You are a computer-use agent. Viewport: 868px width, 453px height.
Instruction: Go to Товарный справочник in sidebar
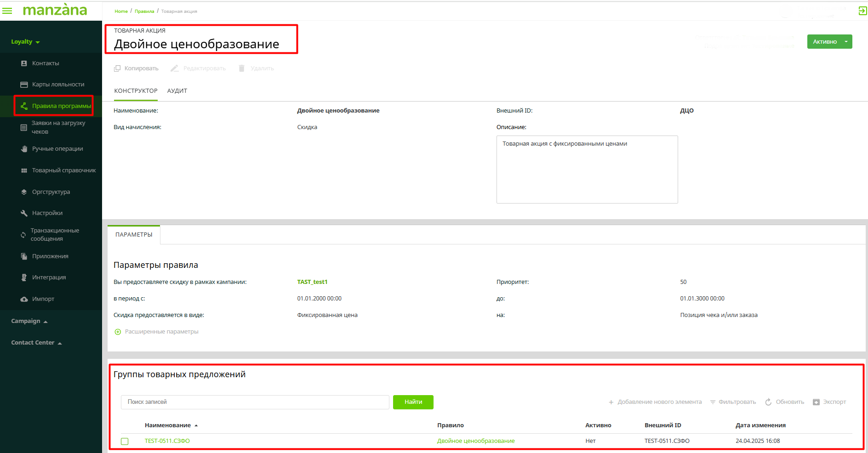coord(63,170)
